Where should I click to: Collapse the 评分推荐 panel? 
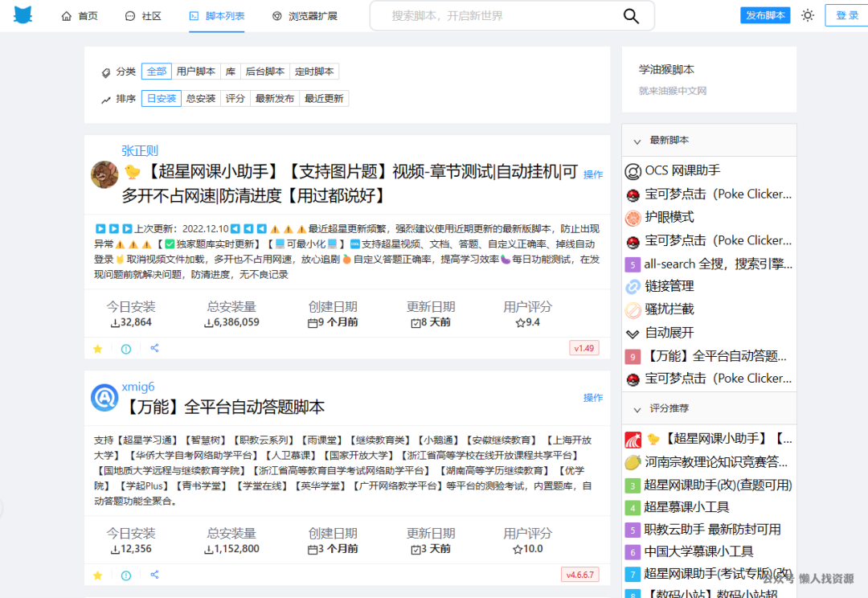point(637,409)
